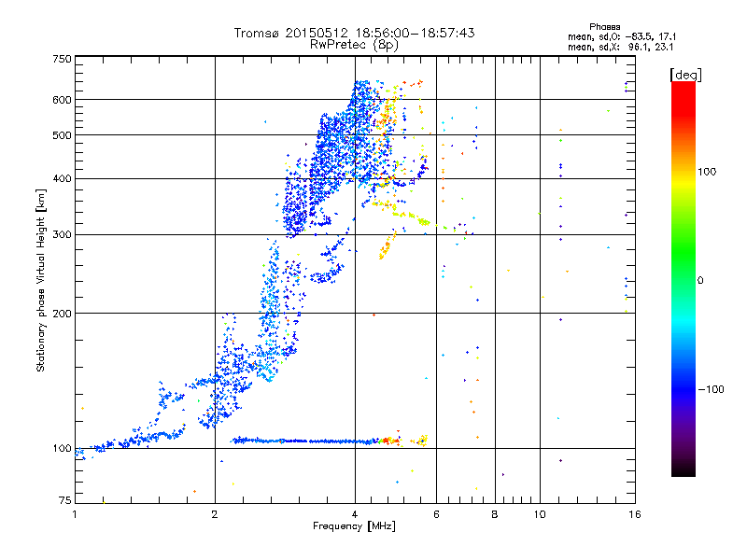Click the x-axis tick label '4'
Screen dimensions: 747x560
pyautogui.click(x=355, y=514)
